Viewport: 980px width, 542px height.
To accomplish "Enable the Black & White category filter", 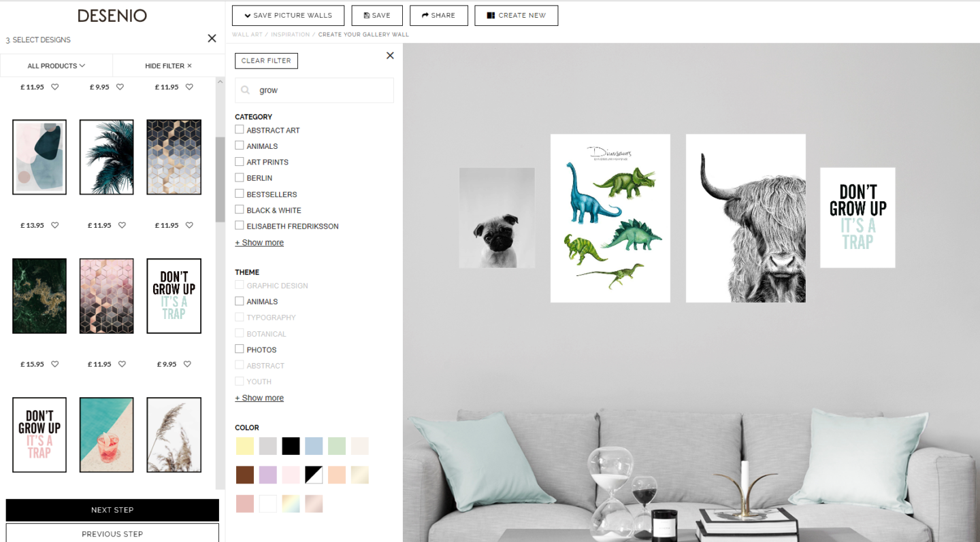I will tap(240, 209).
